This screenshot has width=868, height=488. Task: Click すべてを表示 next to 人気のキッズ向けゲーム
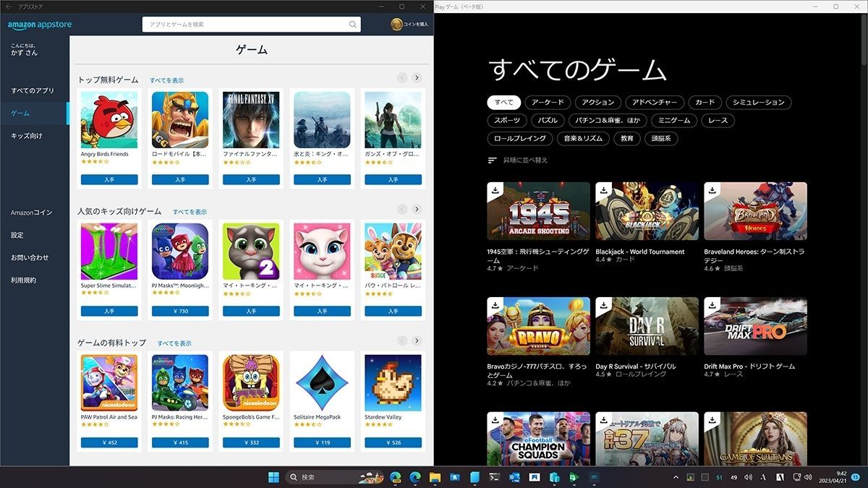(x=190, y=212)
